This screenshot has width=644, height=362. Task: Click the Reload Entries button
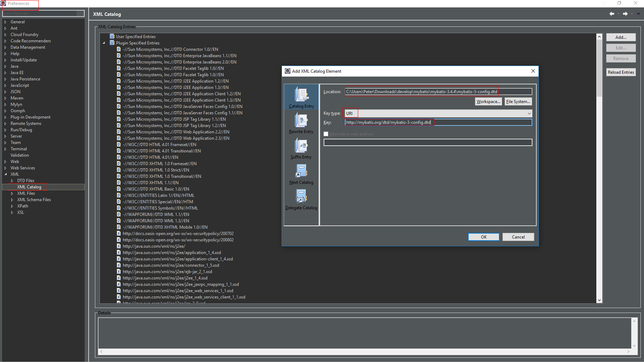tap(621, 72)
